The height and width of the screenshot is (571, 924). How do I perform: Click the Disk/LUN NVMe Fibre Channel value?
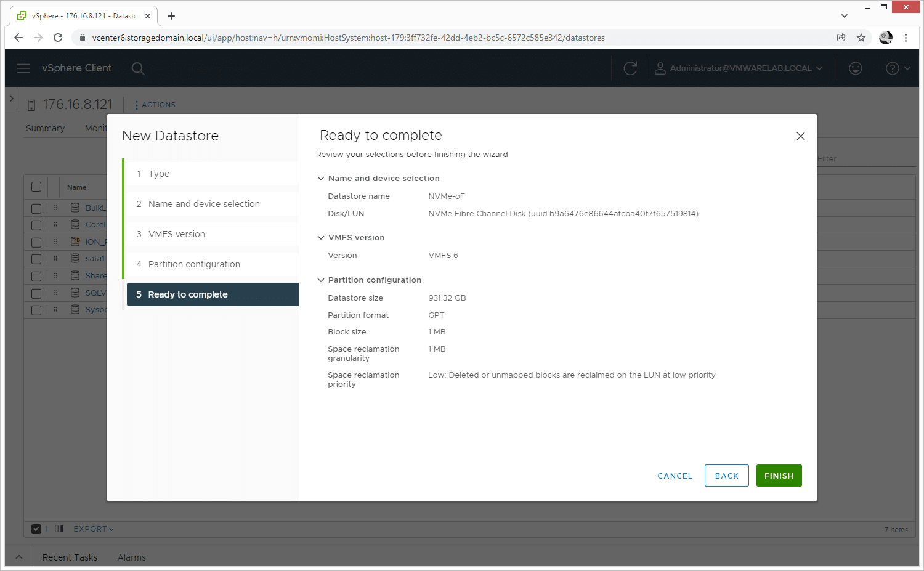point(563,214)
